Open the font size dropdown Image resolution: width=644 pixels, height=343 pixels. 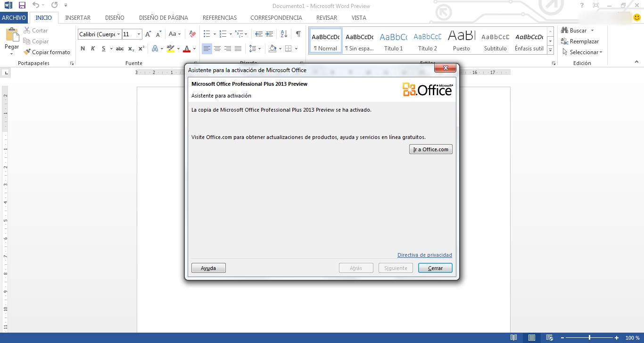(139, 34)
